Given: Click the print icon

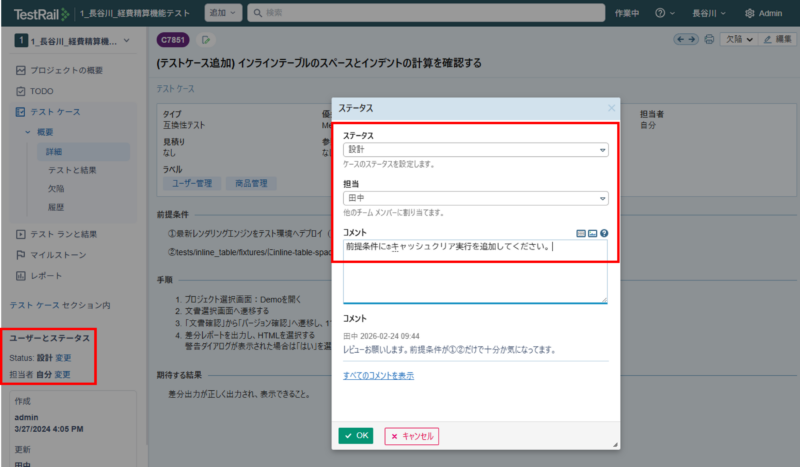Looking at the screenshot, I should tap(709, 39).
